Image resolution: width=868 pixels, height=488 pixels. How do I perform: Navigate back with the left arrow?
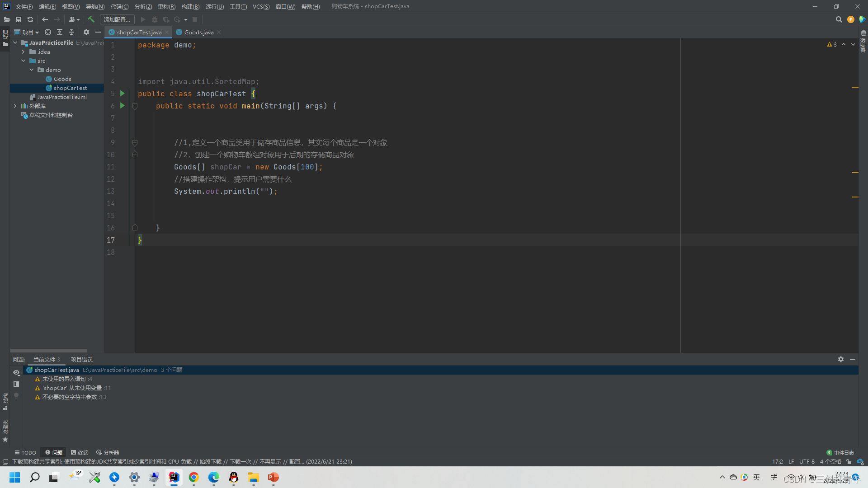pos(45,19)
